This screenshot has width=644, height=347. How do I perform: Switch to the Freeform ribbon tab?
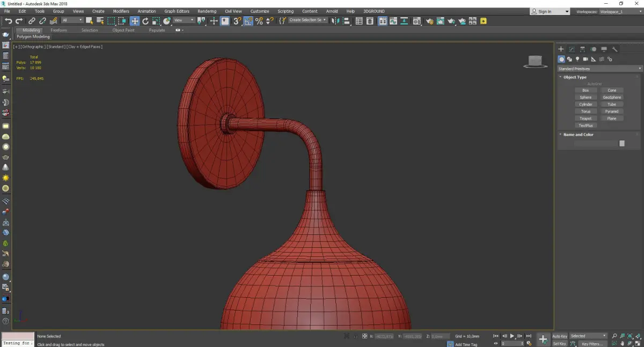click(58, 30)
